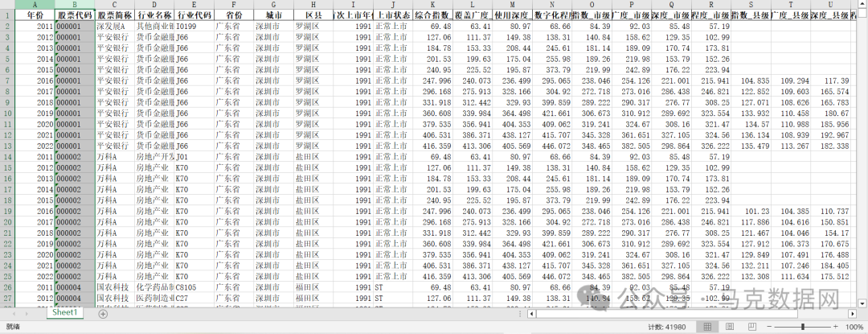This screenshot has height=334, width=868.
Task: Select column N header
Action: (x=553, y=4)
